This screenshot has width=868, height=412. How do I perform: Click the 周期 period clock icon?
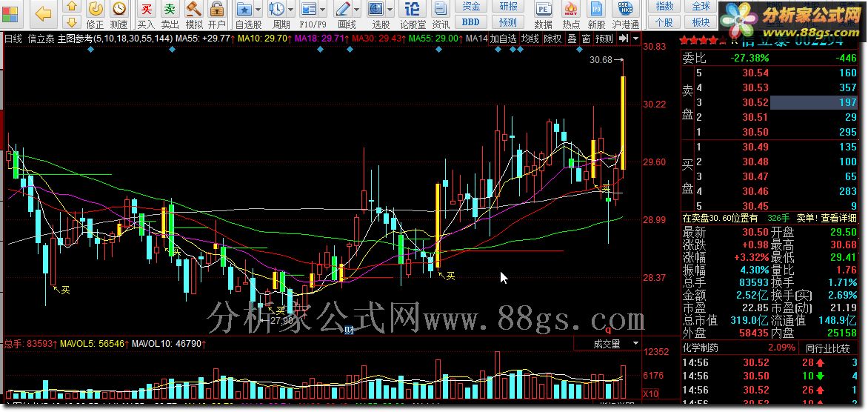click(x=277, y=10)
